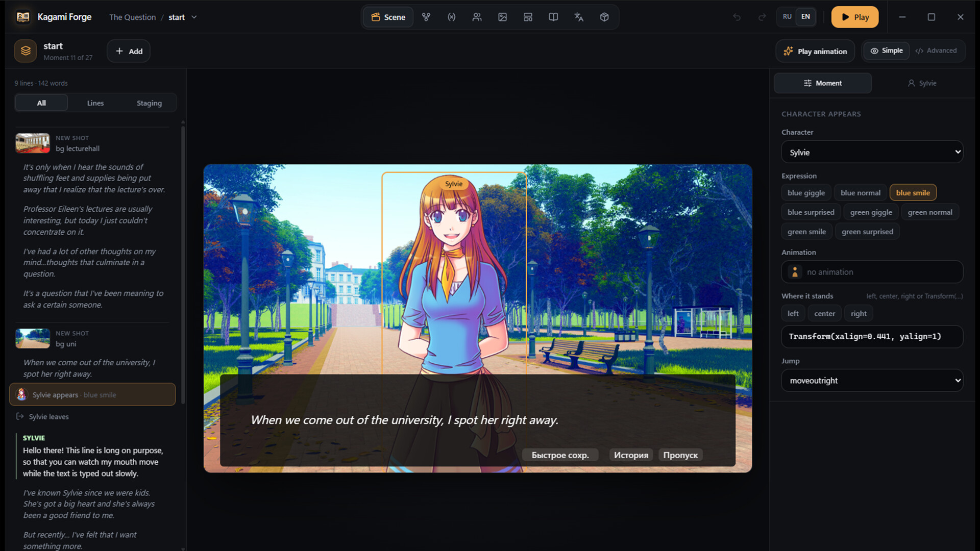Open the characters people icon
The height and width of the screenshot is (551, 980).
point(477,17)
